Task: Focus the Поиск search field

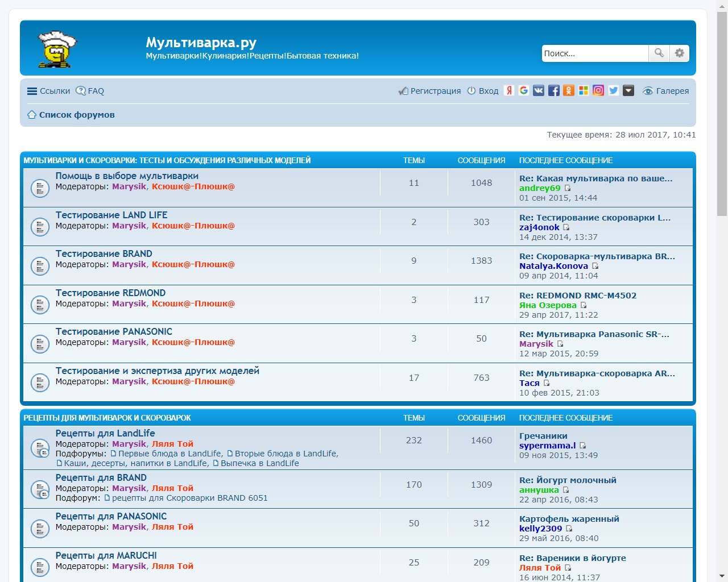Action: point(595,53)
